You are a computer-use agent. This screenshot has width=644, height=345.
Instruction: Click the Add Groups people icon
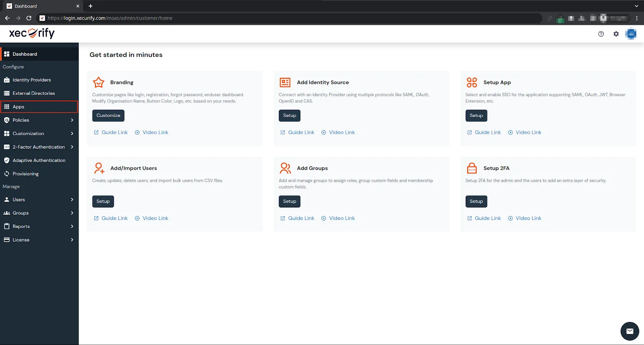click(x=285, y=168)
